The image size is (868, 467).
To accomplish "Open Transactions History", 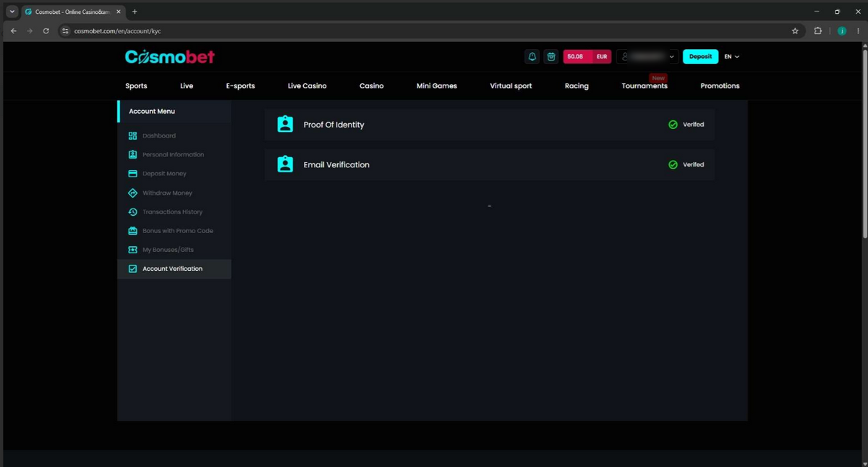I will 174,211.
